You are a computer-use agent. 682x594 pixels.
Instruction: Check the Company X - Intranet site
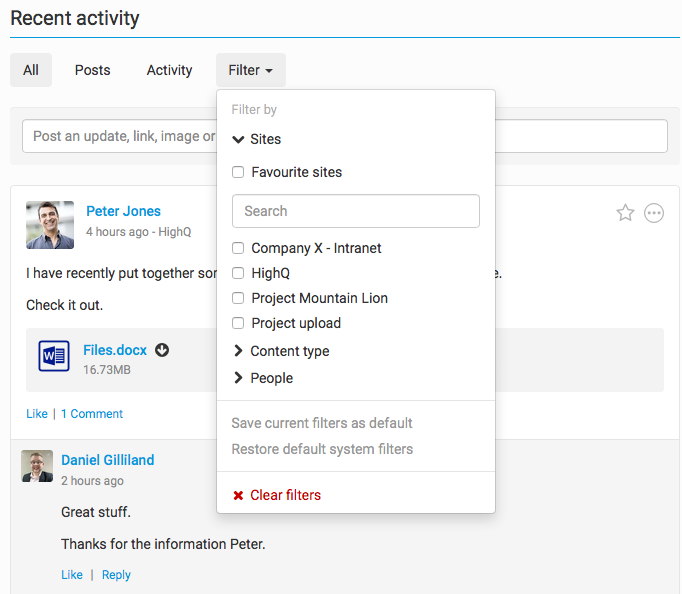[238, 248]
